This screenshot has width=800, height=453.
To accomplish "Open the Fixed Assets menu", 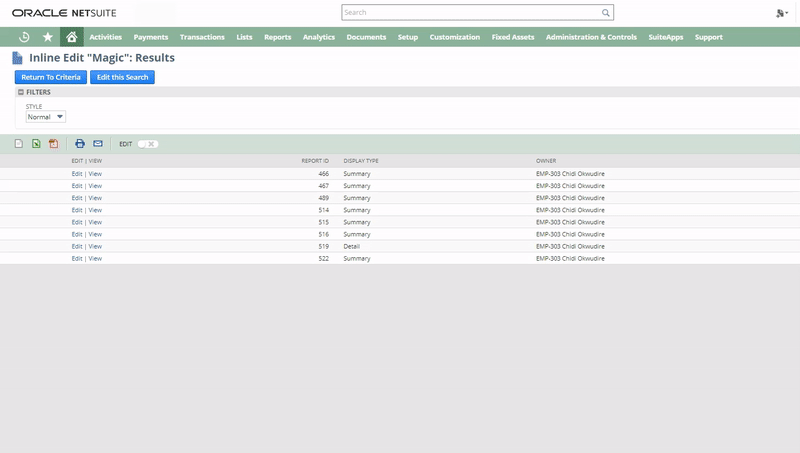I will 513,37.
